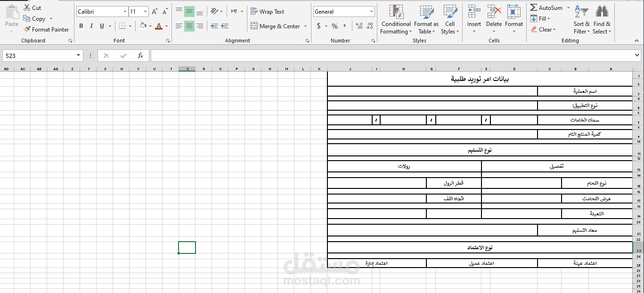Apply Percent Style format
The width and height of the screenshot is (644, 293).
334,26
